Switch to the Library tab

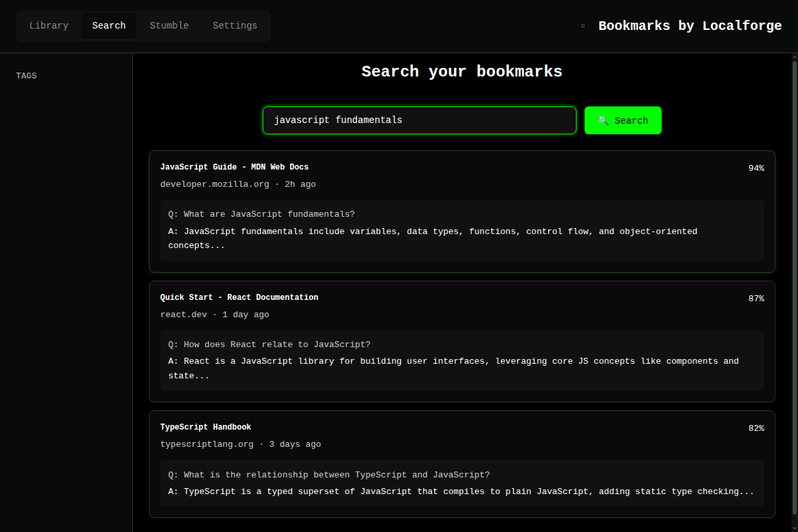click(x=49, y=25)
